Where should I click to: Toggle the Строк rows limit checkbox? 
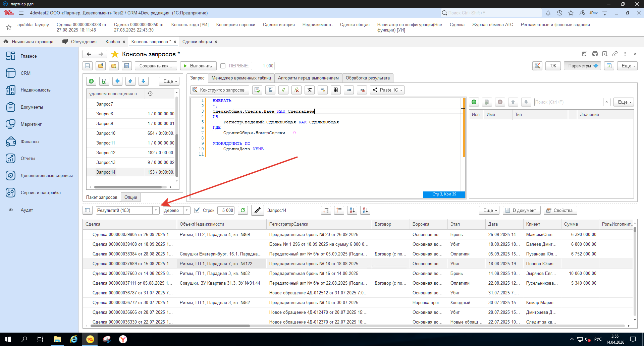pos(197,211)
